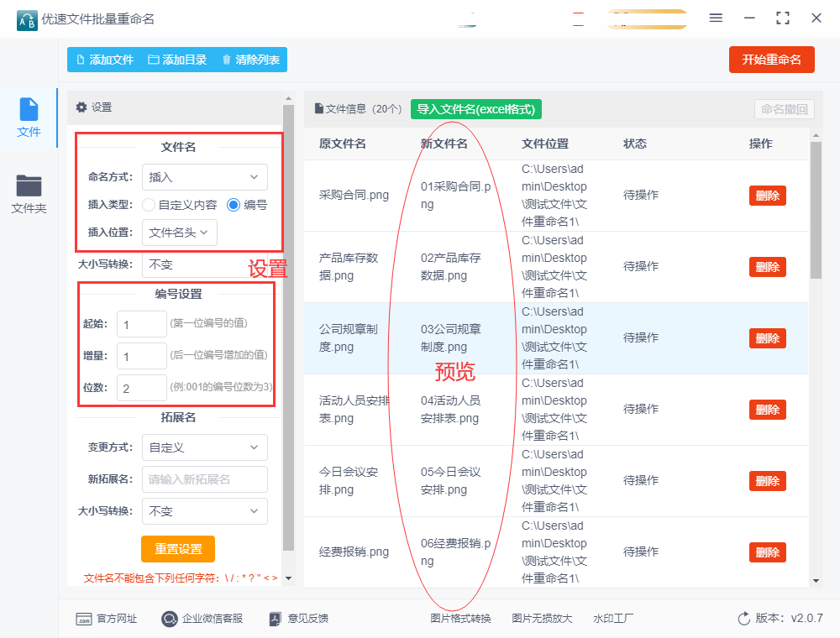This screenshot has height=638, width=840.
Task: Click the 05今日会议安排.png new name cell
Action: 450,481
